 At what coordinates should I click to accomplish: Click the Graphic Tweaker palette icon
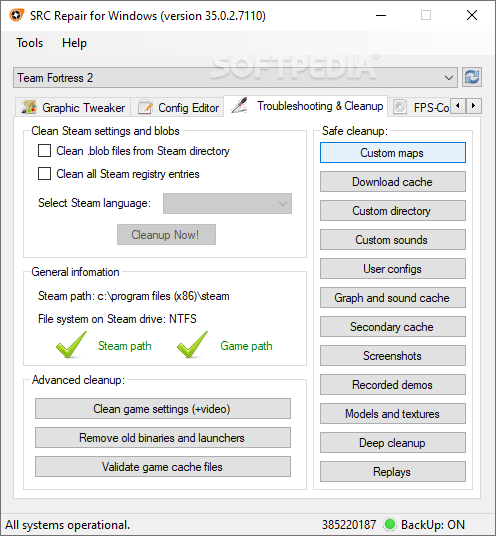pos(29,107)
